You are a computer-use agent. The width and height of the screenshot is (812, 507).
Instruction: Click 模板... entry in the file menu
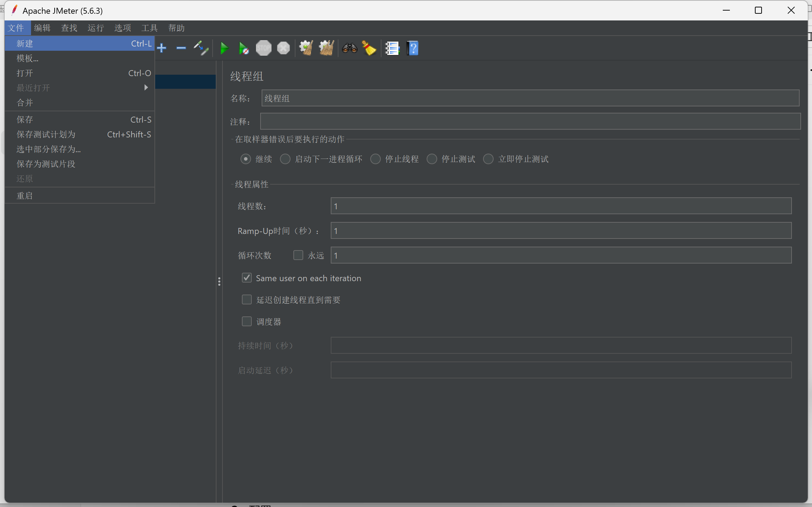28,58
